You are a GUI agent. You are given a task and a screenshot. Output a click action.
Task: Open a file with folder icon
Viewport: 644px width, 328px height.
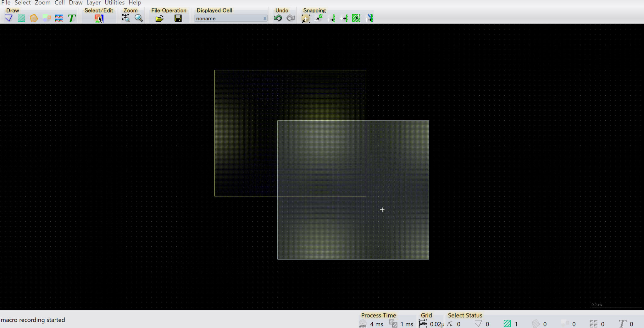(159, 19)
